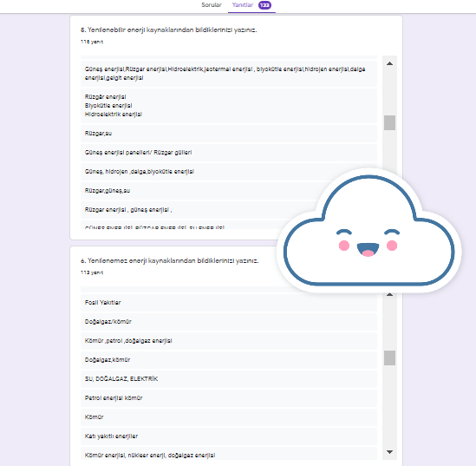The image size is (476, 466).
Task: Select answer 'SU, DOĞALGAZ, ELEKTRİK'
Action: pos(229,379)
